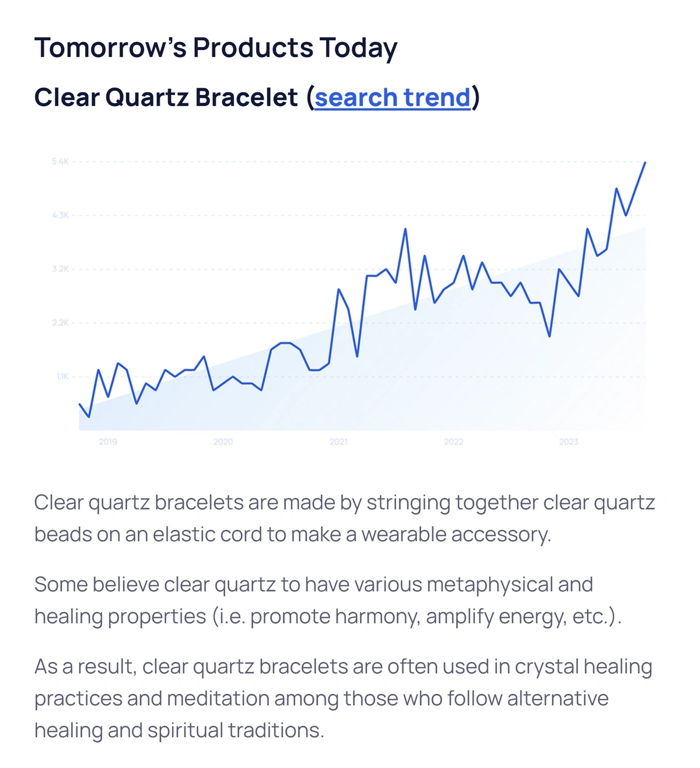Click the 1.1K y-axis label

click(62, 377)
